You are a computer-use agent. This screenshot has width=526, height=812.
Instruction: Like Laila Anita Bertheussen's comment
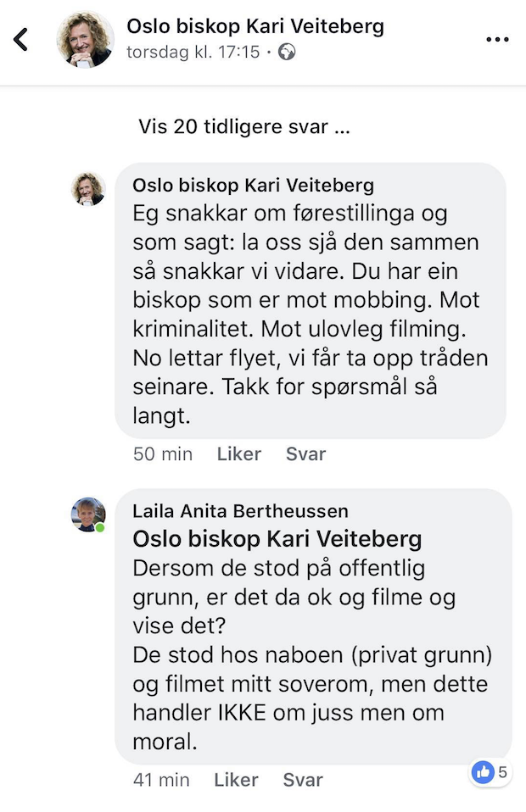point(236,780)
